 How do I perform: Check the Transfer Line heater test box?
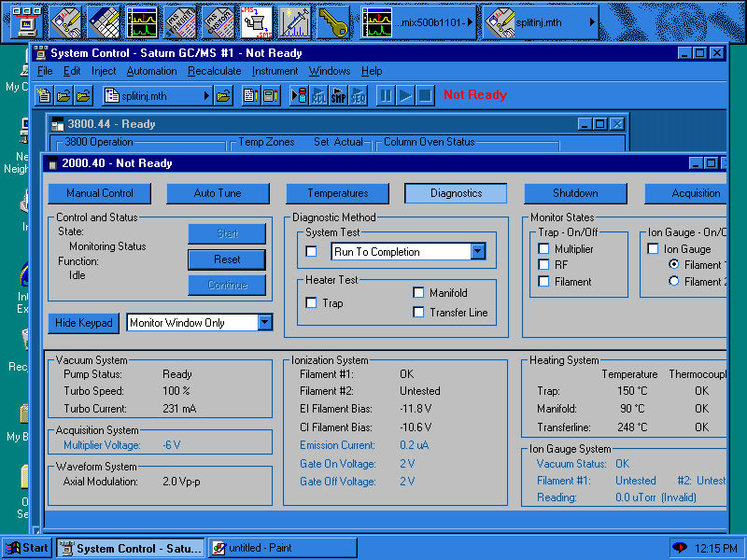[x=418, y=312]
